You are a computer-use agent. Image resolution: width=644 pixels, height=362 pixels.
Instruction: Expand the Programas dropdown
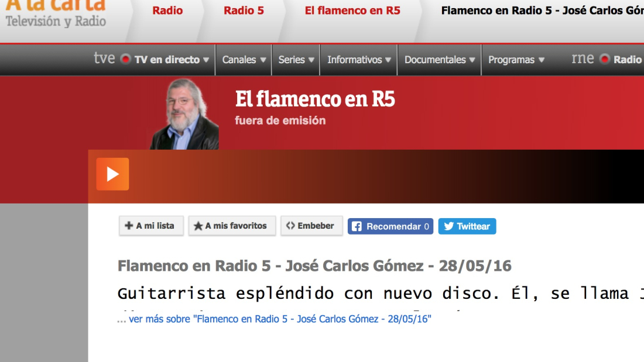click(x=516, y=60)
